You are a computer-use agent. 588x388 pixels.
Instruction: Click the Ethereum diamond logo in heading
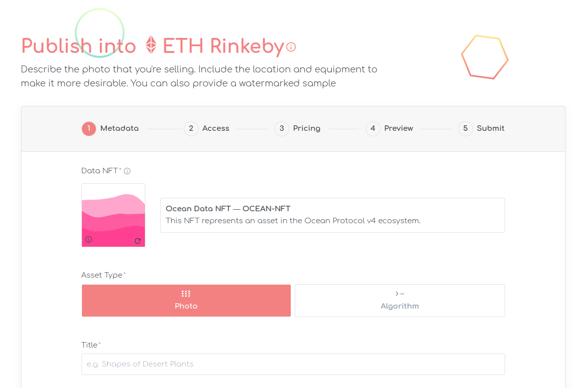point(151,45)
